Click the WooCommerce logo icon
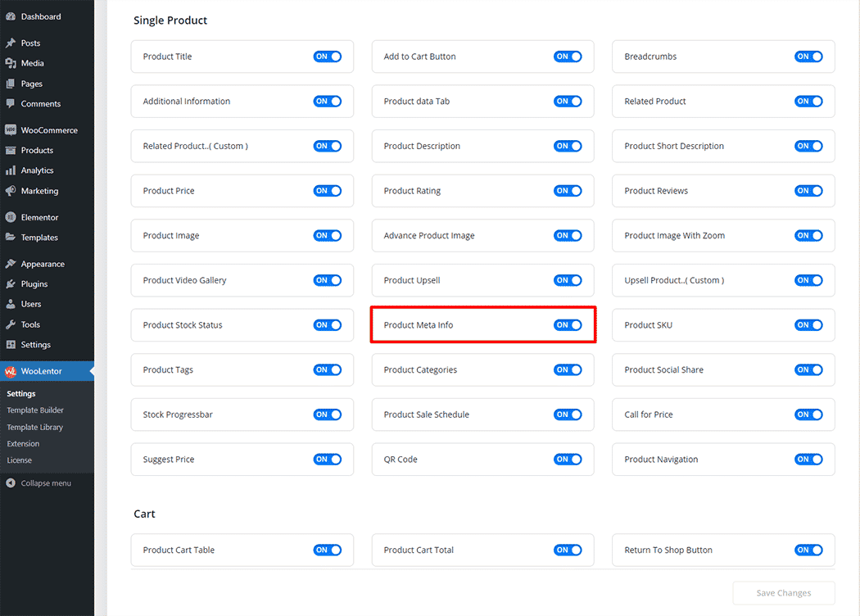Viewport: 860px width, 616px height. coord(11,130)
